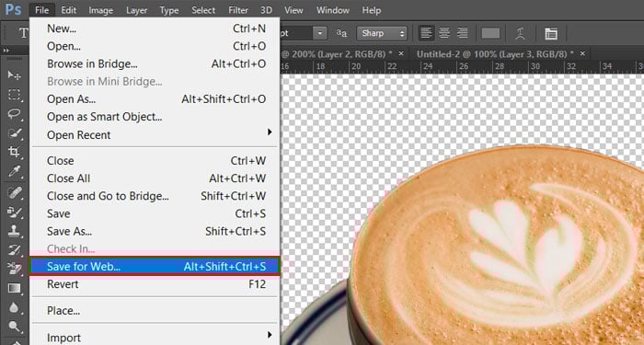
Task: Select the Eraser tool
Action: (15, 269)
